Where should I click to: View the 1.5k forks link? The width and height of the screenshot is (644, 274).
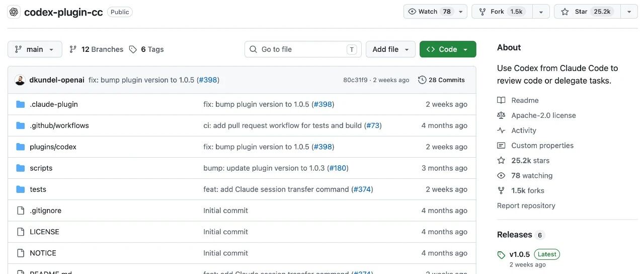click(528, 191)
